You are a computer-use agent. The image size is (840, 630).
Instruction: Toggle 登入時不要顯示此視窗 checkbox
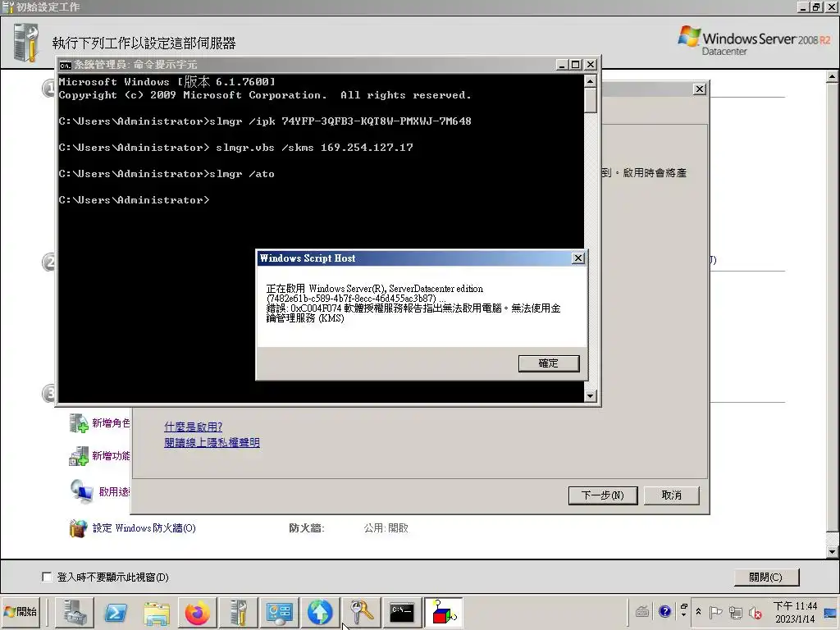(47, 577)
